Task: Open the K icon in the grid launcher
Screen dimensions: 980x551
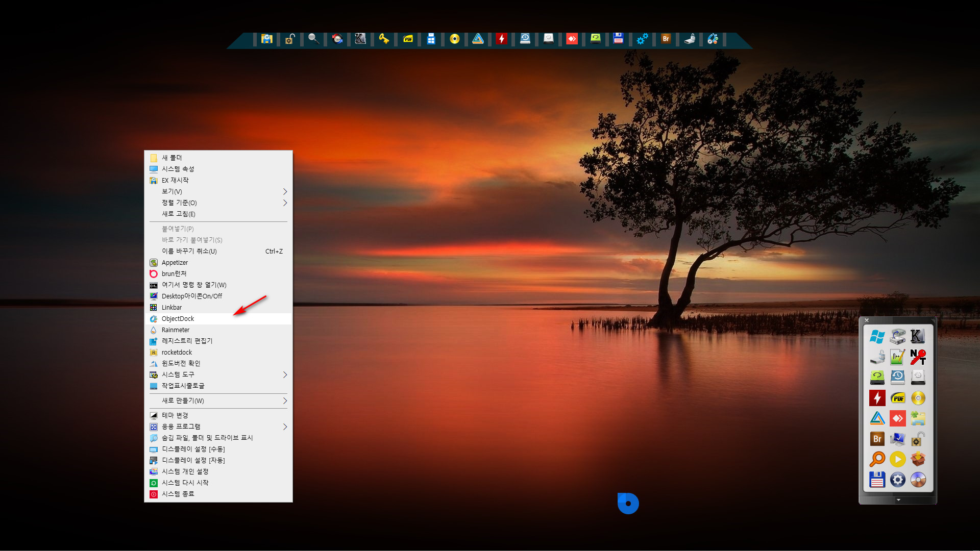Action: tap(918, 336)
